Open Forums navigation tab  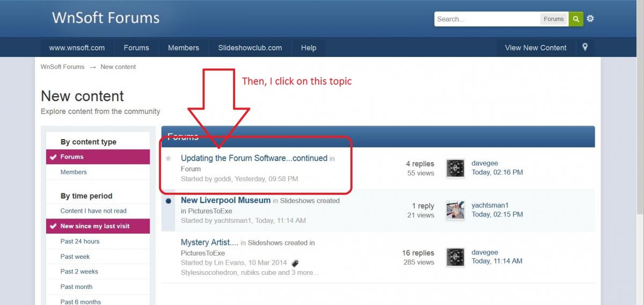click(x=136, y=48)
